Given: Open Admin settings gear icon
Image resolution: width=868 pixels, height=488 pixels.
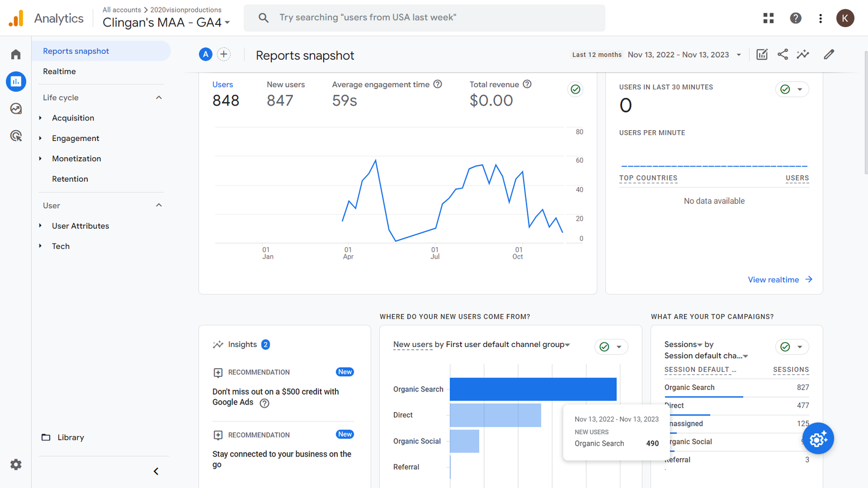Looking at the screenshot, I should pos(16,465).
